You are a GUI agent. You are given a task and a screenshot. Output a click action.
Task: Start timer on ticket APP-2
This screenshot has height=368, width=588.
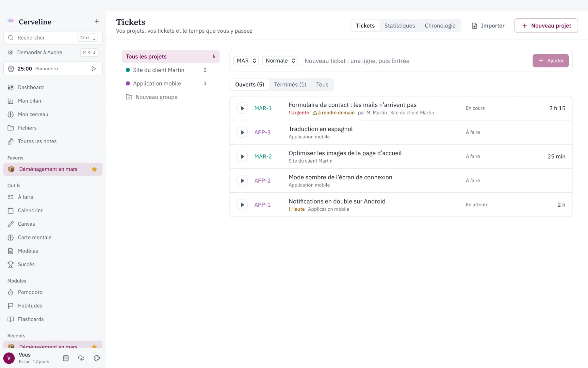242,181
